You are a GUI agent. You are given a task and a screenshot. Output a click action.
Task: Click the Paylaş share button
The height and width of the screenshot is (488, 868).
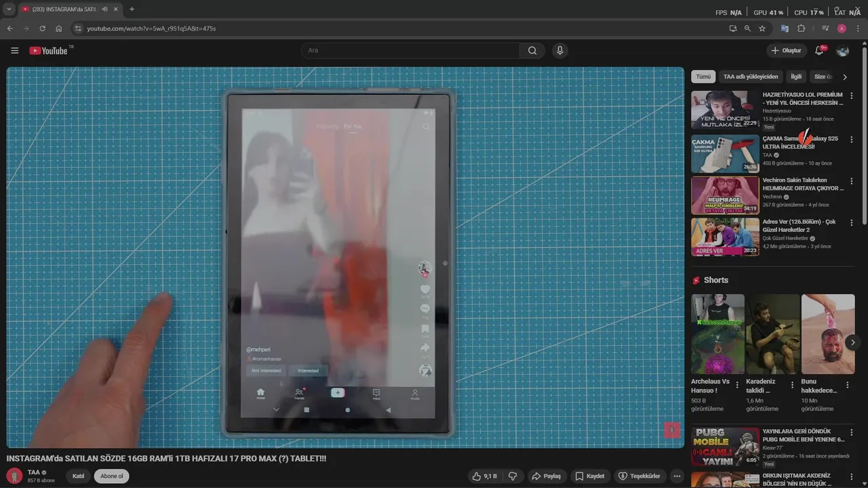546,476
